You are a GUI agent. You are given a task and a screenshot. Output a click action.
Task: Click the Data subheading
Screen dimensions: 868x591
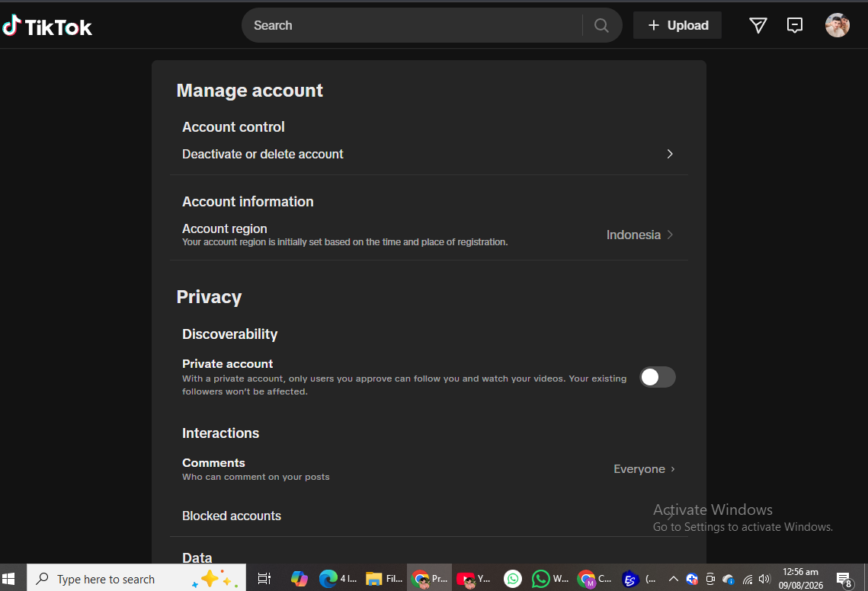click(x=197, y=557)
